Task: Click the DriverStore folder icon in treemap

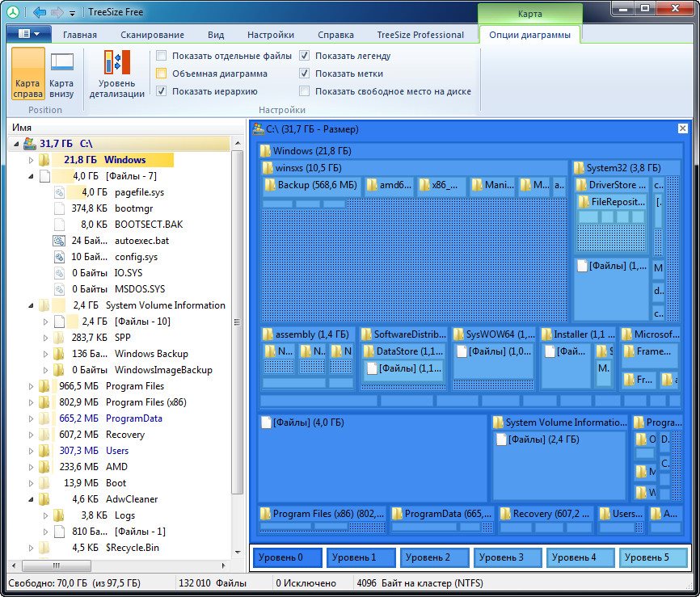Action: (581, 185)
